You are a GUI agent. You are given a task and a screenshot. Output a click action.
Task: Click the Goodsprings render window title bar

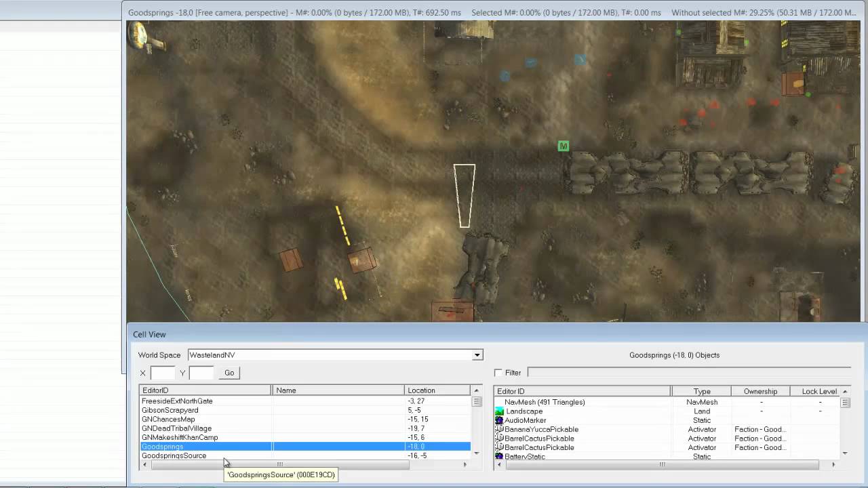(495, 12)
